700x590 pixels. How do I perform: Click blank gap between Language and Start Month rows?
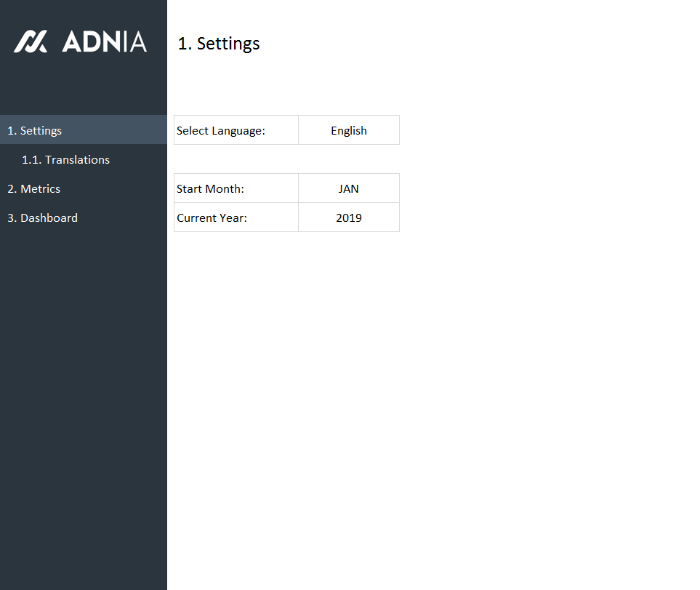(286, 159)
